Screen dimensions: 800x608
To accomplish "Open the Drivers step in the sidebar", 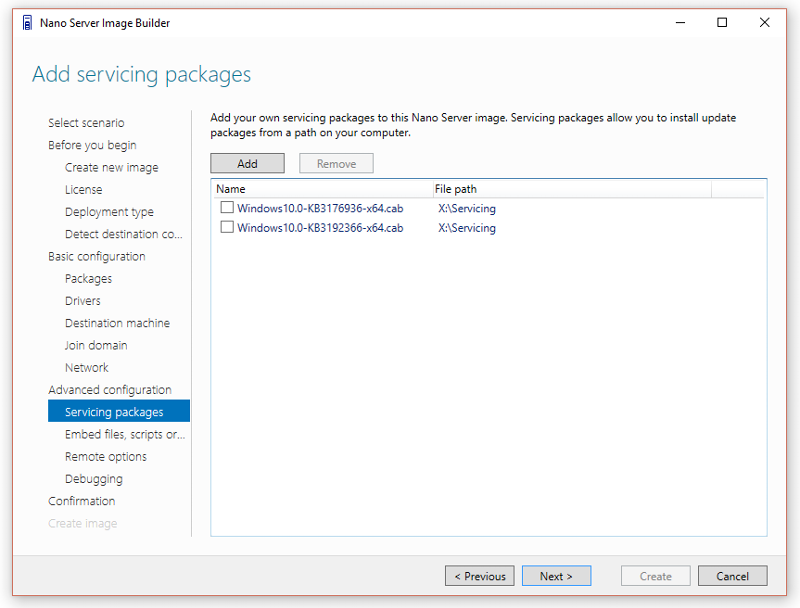I will 83,301.
